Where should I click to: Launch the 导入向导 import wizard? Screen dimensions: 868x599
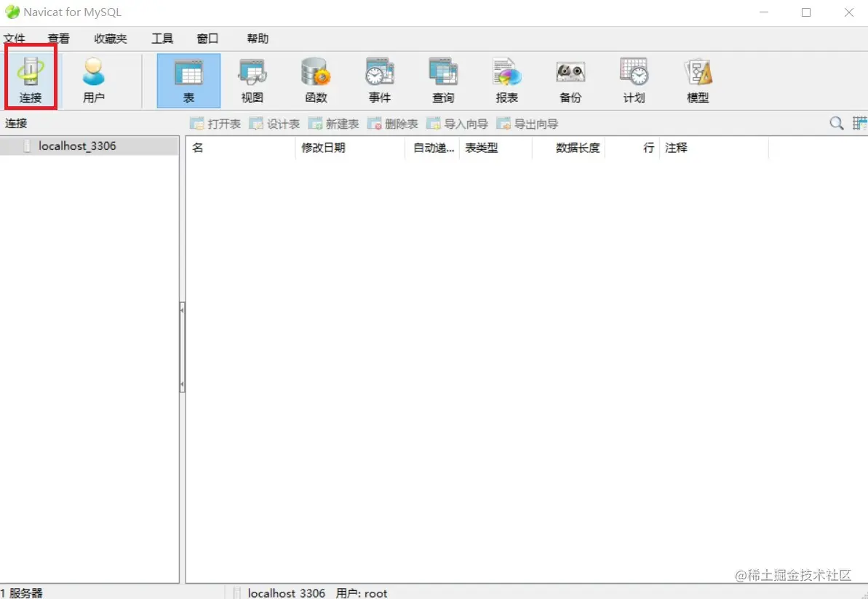457,124
